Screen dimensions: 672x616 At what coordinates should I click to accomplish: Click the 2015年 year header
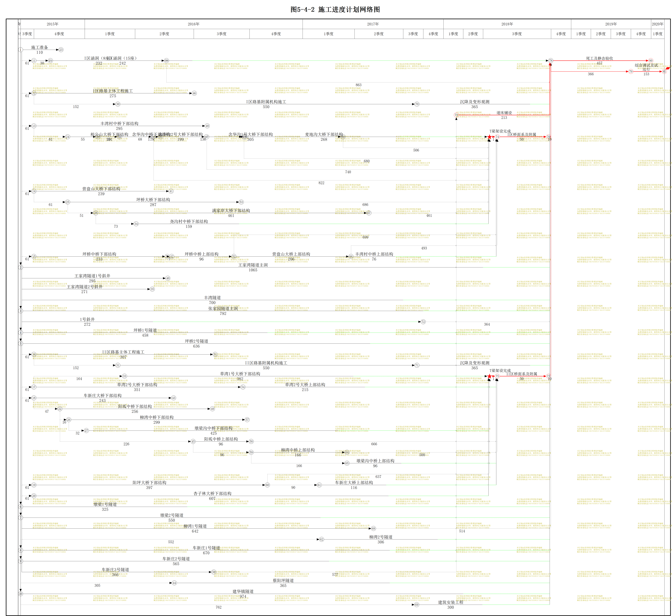pos(52,24)
